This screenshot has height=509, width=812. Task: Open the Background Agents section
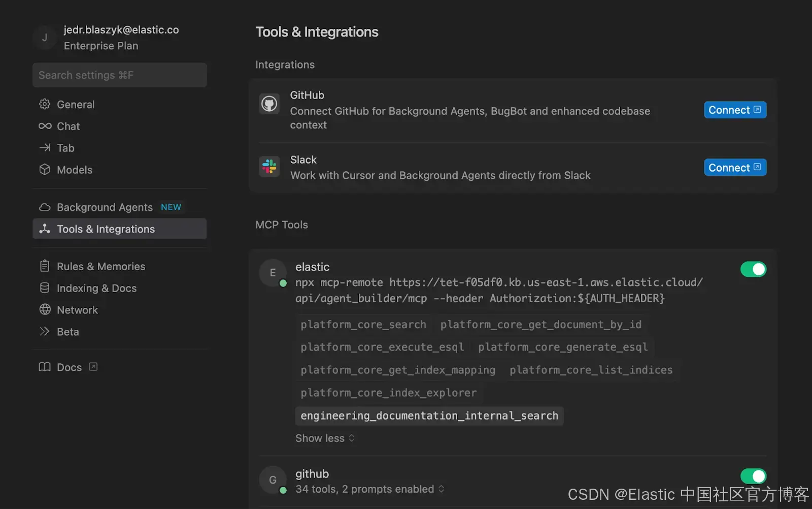pyautogui.click(x=105, y=207)
